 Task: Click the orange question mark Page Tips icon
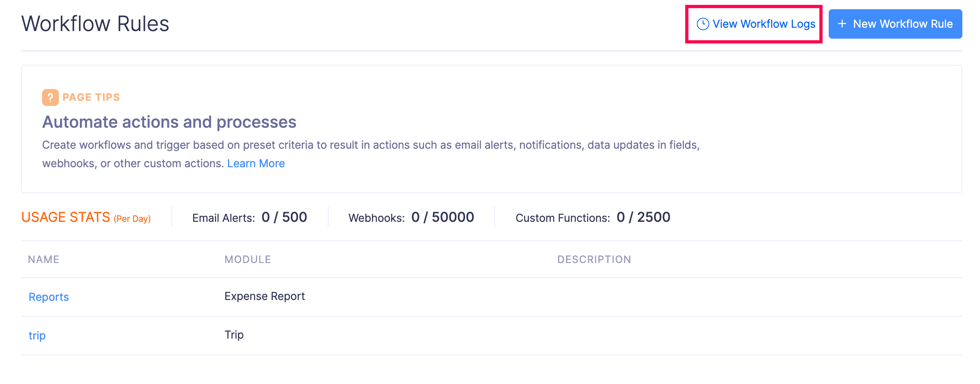50,97
